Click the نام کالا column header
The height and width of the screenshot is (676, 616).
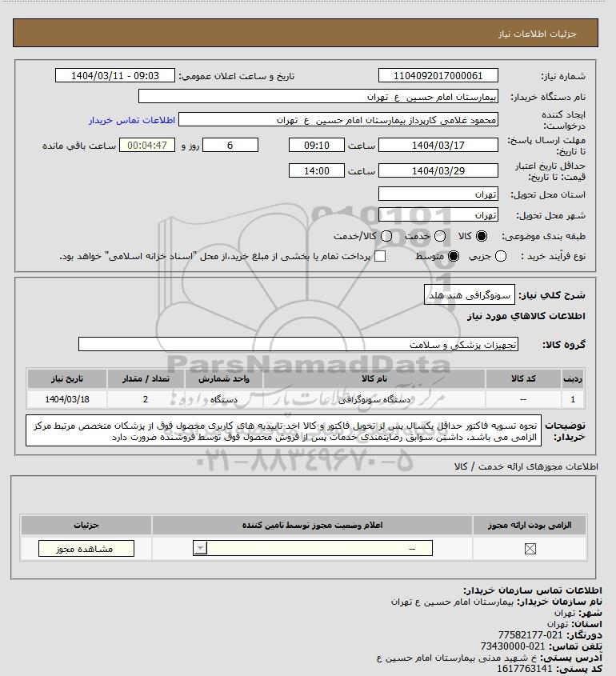[374, 378]
